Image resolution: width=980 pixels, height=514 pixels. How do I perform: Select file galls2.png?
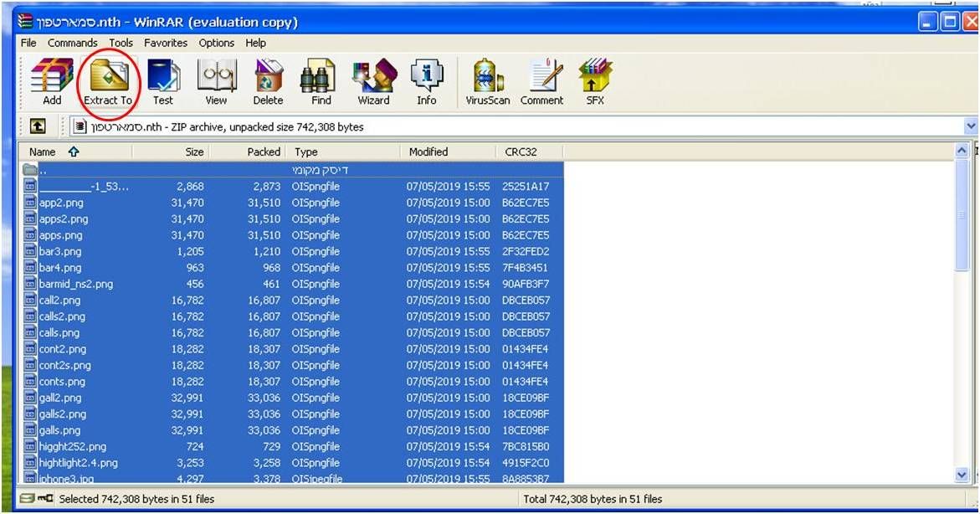pos(63,414)
